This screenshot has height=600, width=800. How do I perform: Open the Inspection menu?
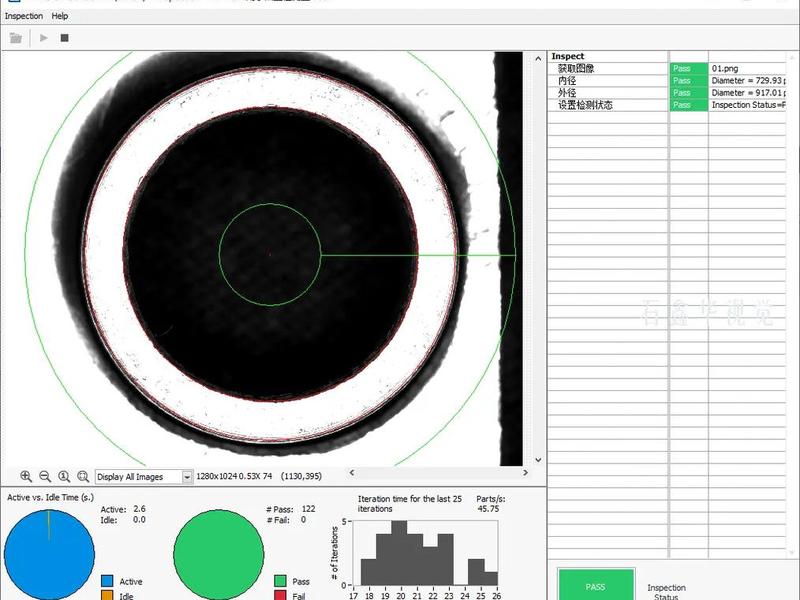23,16
